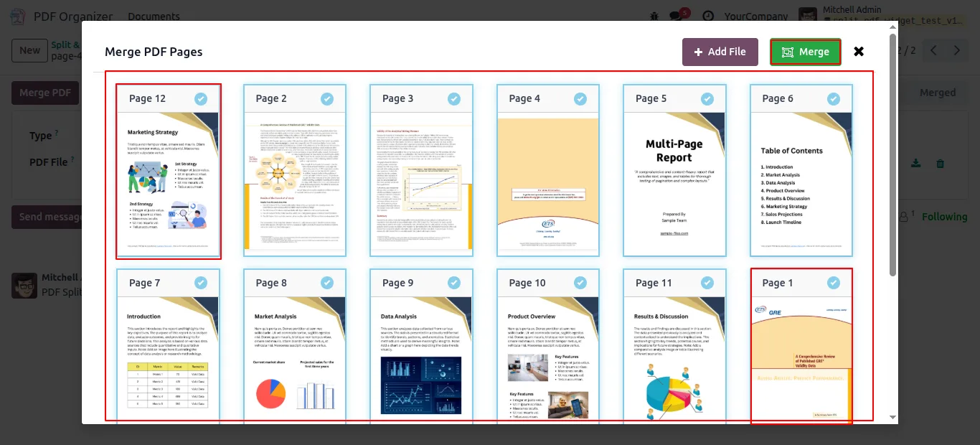Click the Page 5 label
980x445 pixels.
click(651, 99)
